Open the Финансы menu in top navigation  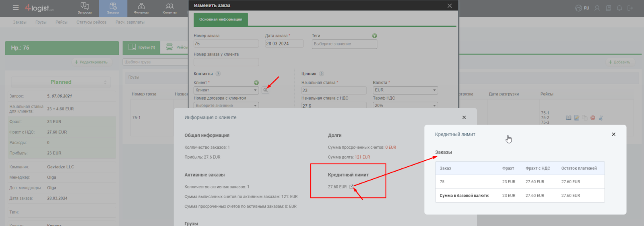141,8
